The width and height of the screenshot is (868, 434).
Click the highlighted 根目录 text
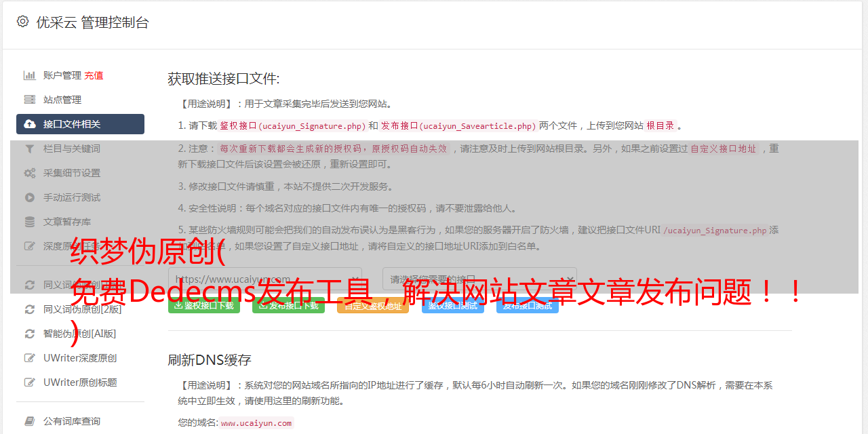click(x=660, y=125)
